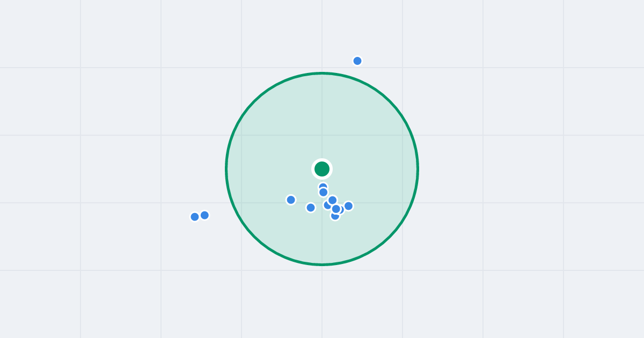This screenshot has height=338, width=644.
Task: Click the front-most dot in the dense cluster's middle
Action: (x=336, y=209)
